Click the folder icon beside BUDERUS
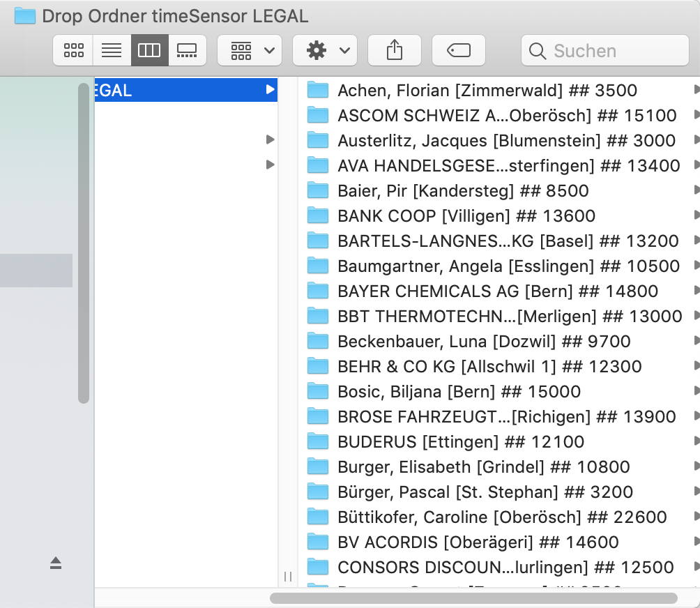 click(318, 441)
